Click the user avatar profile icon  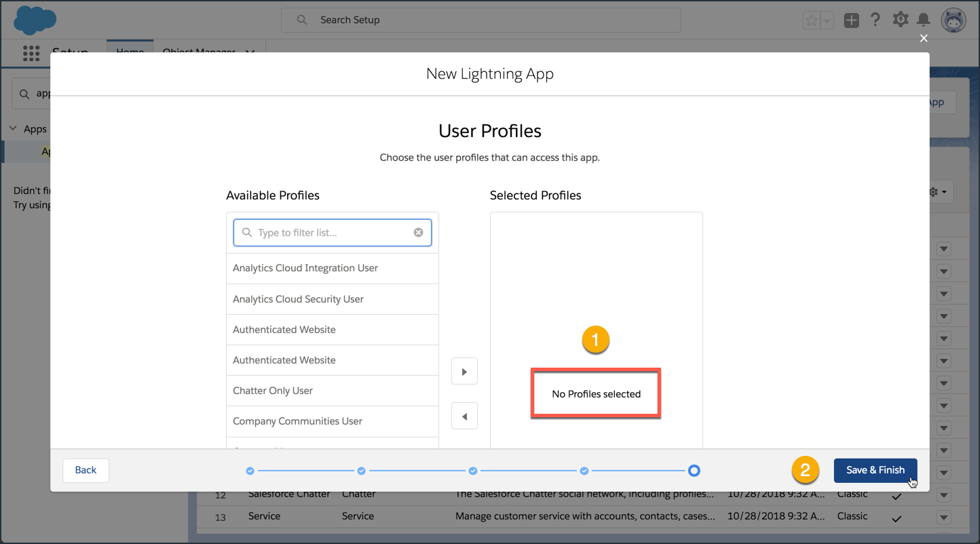(954, 20)
